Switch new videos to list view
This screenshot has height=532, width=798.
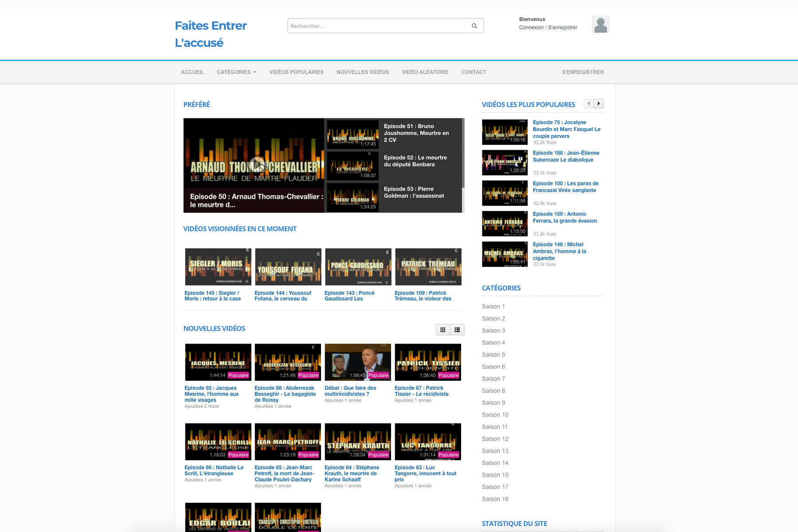coord(457,329)
